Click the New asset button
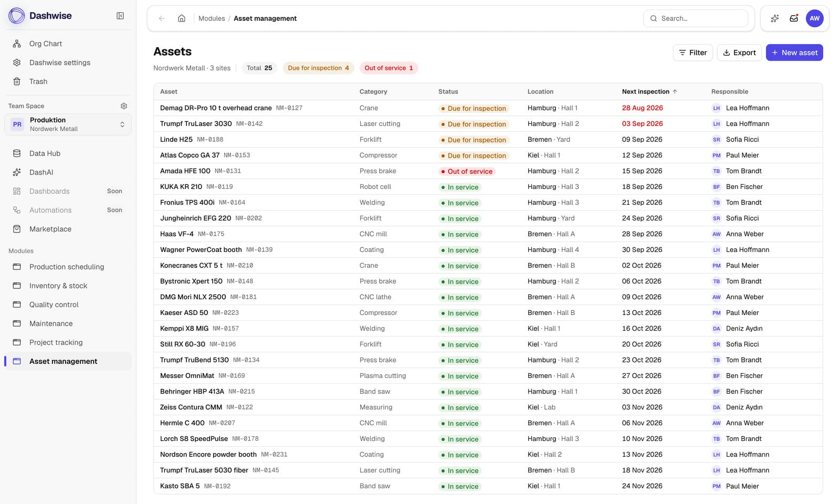The image size is (840, 504). tap(794, 52)
